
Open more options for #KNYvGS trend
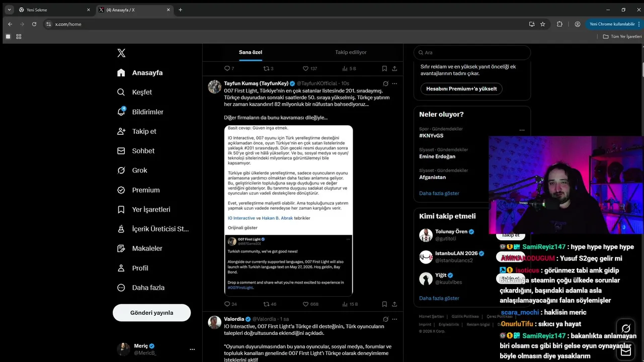click(x=522, y=130)
